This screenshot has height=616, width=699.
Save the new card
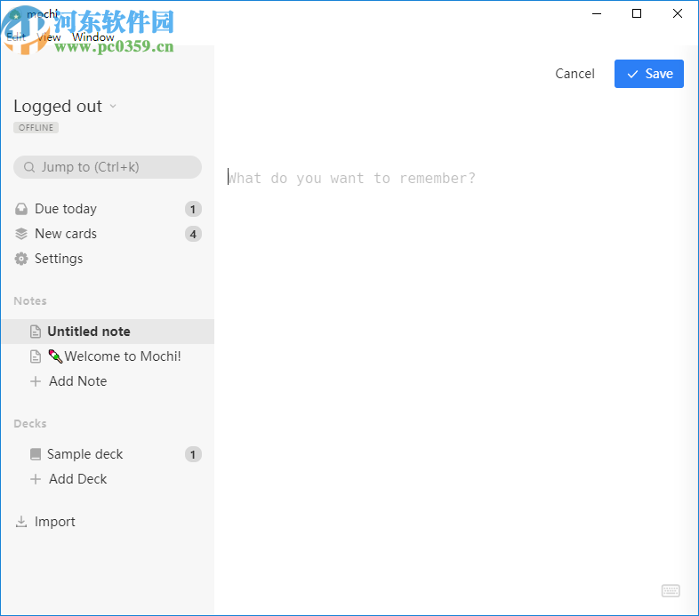click(648, 74)
